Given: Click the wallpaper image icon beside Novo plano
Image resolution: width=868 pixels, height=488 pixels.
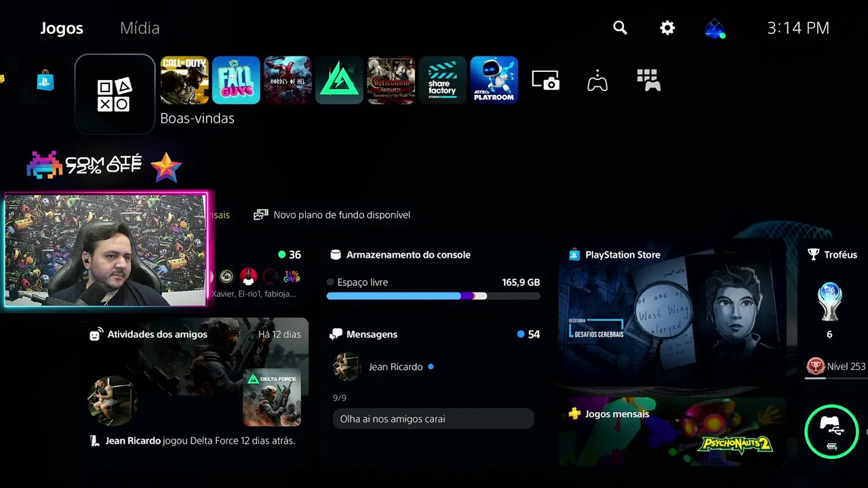Looking at the screenshot, I should click(x=261, y=215).
